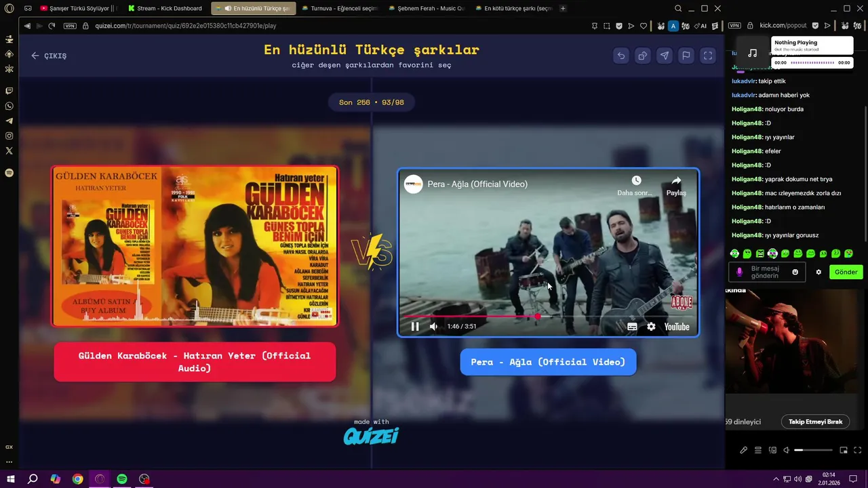The height and width of the screenshot is (488, 868).
Task: Click the paper-plane share icon in Quizei
Action: (x=665, y=56)
